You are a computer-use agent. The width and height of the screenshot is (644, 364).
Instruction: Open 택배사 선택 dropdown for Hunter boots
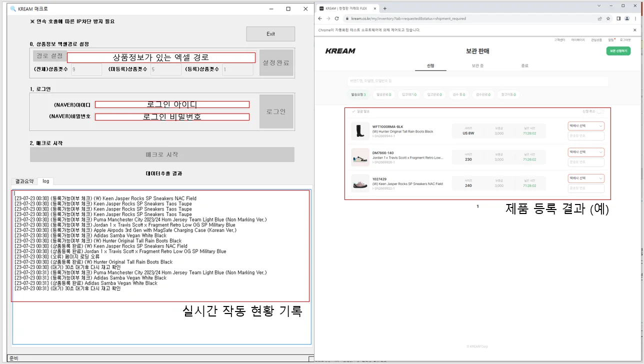pyautogui.click(x=586, y=126)
